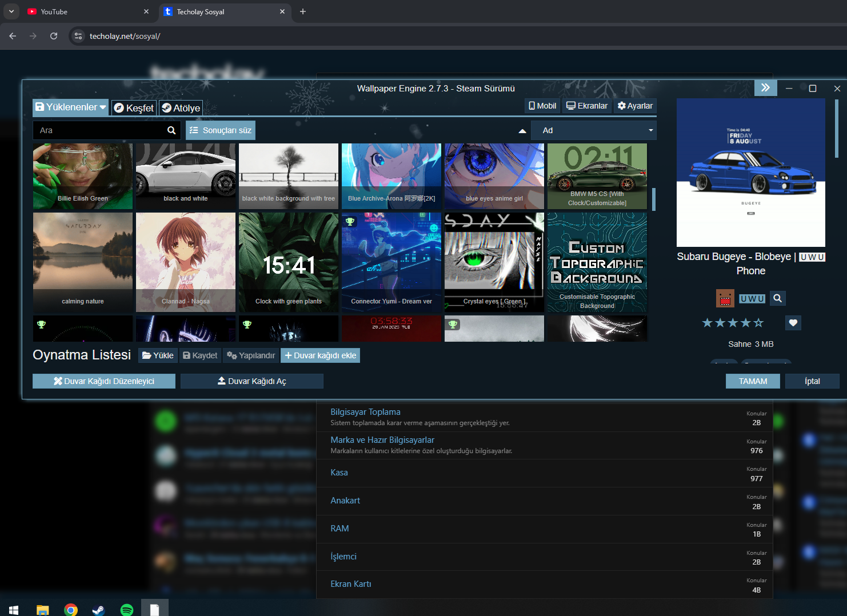Open the Chrome tab search dropdown
Image resolution: width=847 pixels, height=616 pixels.
[x=11, y=11]
